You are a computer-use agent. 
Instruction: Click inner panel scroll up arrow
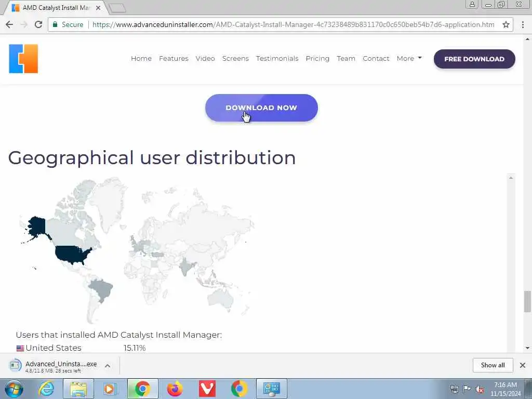point(511,178)
